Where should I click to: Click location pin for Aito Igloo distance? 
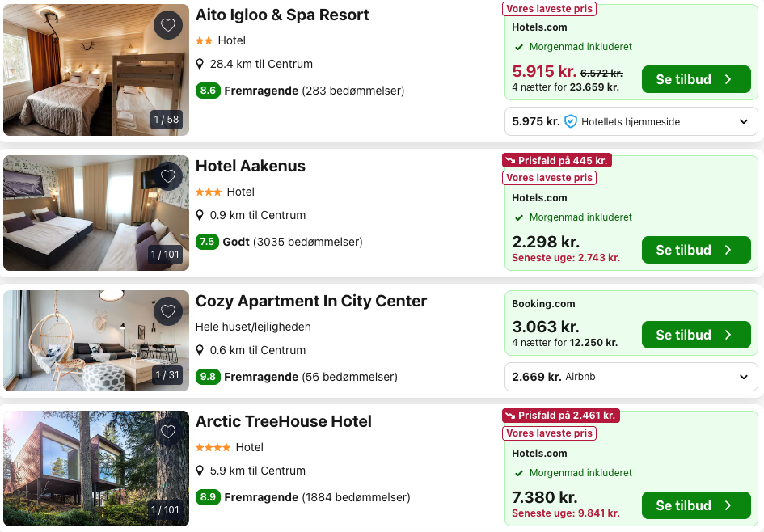[x=200, y=65]
